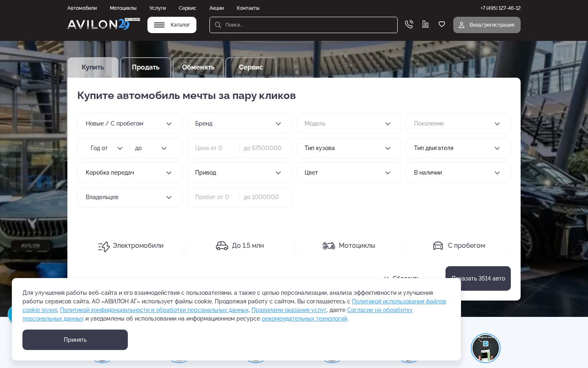Image resolution: width=588 pixels, height=368 pixels.
Task: Switch to the Обменять tab
Action: click(x=198, y=67)
